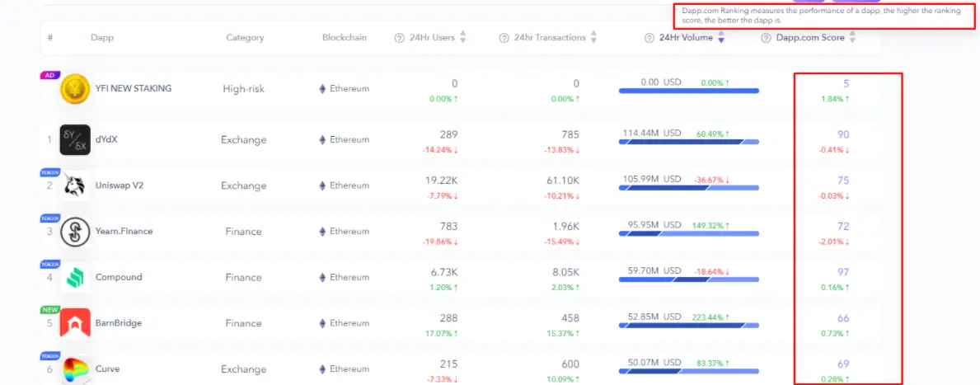
Task: Toggle the 24Hr Volume sort arrows
Action: 720,37
